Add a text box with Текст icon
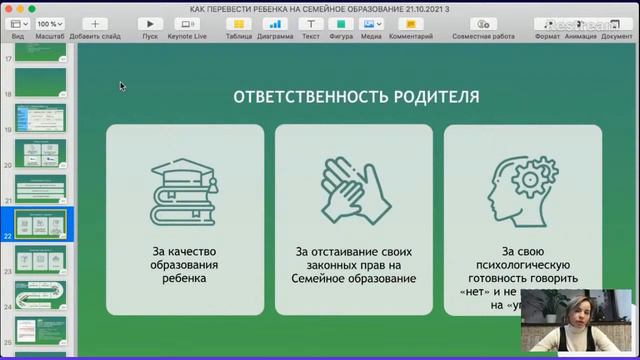640x360 pixels. click(x=311, y=24)
